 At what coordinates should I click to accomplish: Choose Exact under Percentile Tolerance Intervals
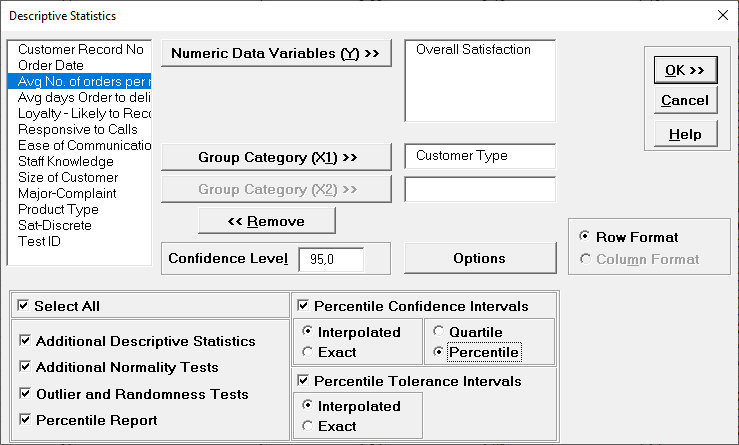307,426
